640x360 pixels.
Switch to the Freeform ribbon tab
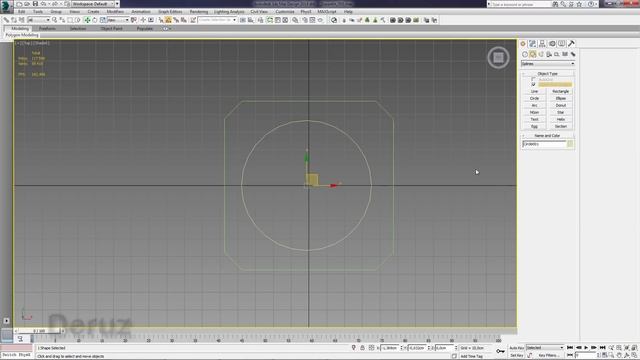point(47,29)
